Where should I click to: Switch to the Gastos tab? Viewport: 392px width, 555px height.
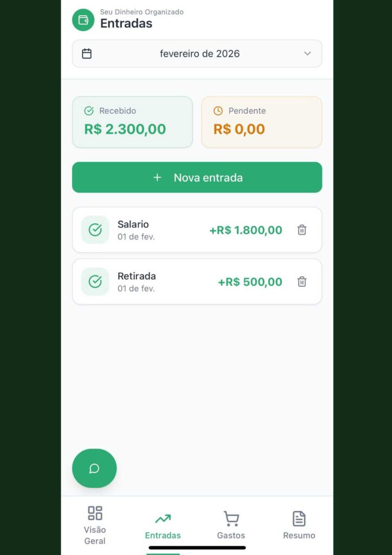231,525
